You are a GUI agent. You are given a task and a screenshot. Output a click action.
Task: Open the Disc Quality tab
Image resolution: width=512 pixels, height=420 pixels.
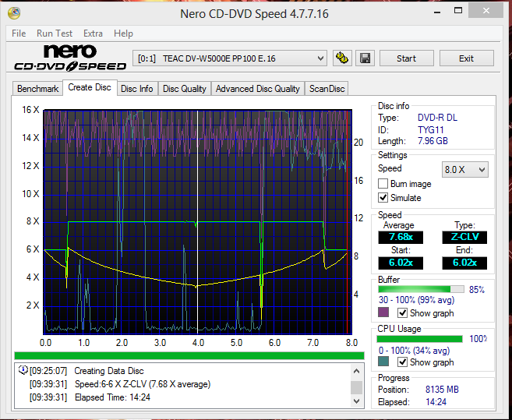[x=185, y=89]
